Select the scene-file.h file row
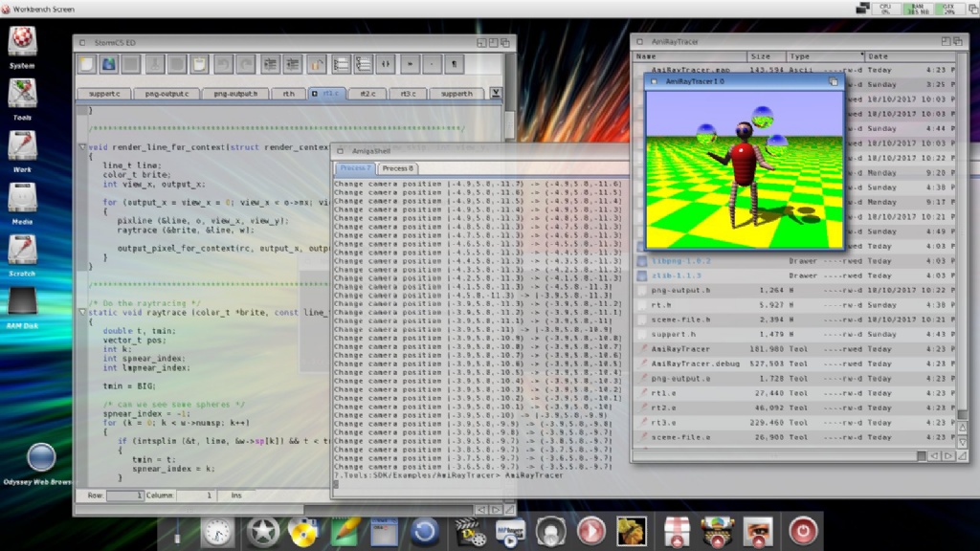Screen dimensions: 980x551 click(795, 320)
